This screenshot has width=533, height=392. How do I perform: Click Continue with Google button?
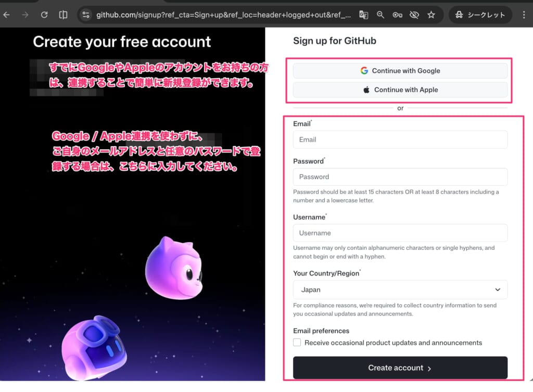click(400, 71)
